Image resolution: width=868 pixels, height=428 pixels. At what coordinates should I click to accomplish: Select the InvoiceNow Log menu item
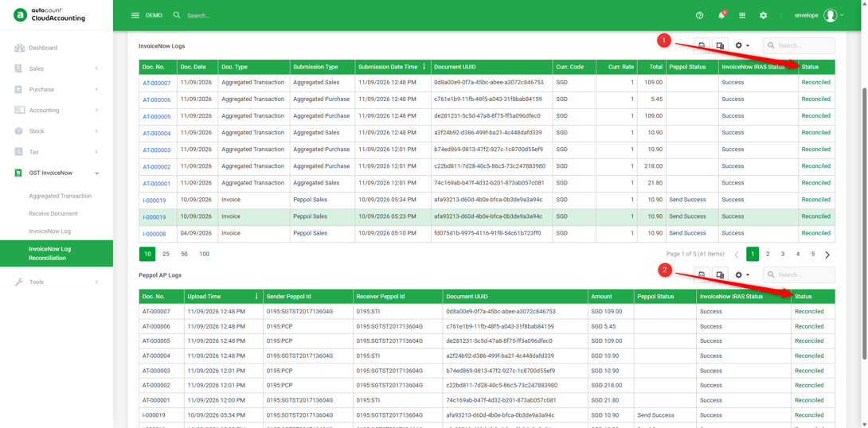pos(50,232)
